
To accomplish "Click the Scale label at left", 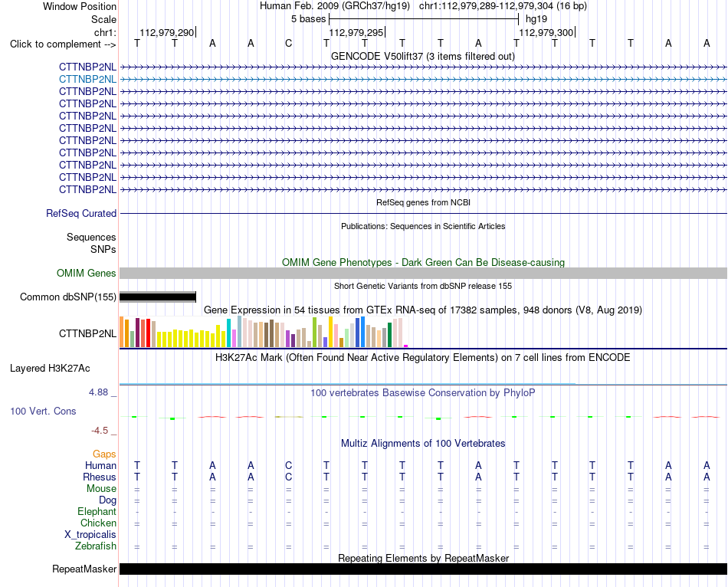I will 103,19.
